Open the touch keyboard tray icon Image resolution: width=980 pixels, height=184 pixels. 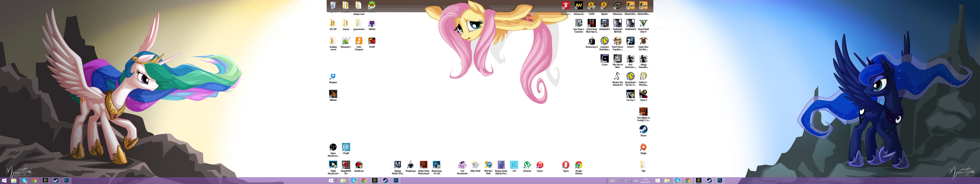click(612, 181)
